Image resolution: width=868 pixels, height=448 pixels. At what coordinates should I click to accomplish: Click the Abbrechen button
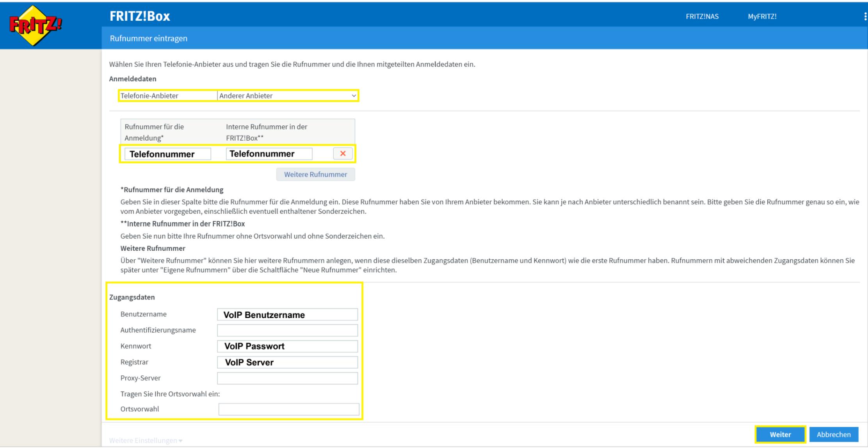(833, 434)
